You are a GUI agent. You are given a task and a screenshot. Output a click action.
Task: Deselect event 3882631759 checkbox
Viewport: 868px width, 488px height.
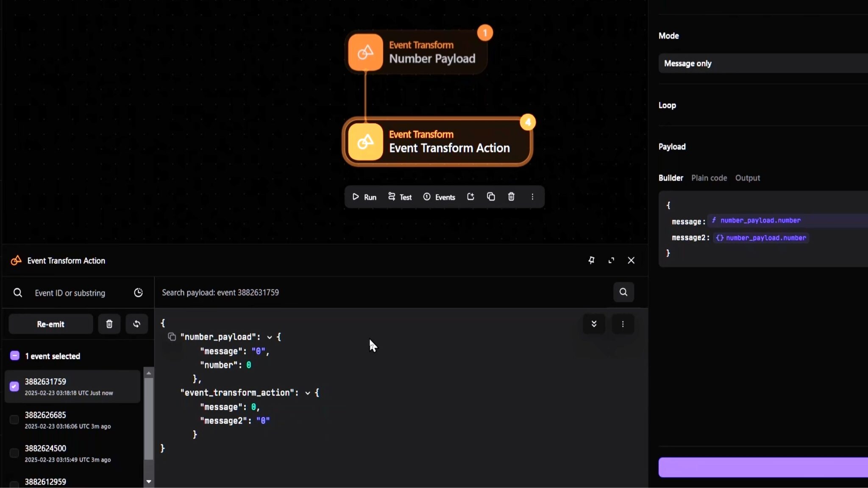click(14, 386)
